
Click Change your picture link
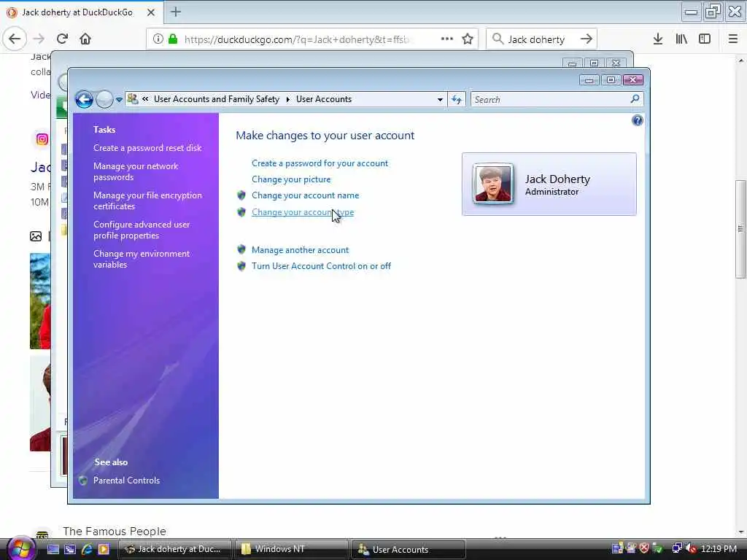point(291,179)
